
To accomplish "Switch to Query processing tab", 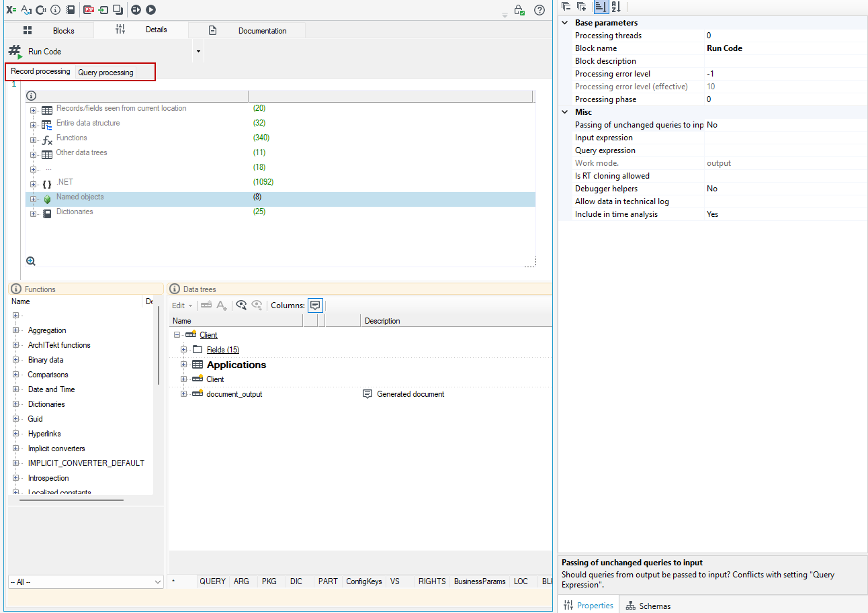I will point(106,73).
